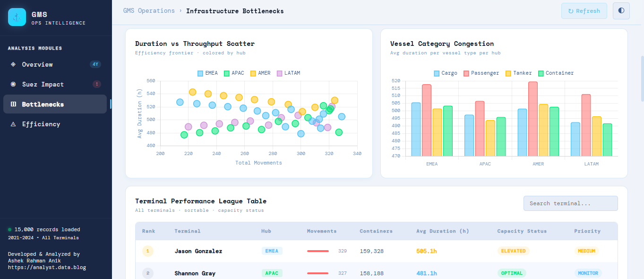The image size is (644, 279).
Task: Toggle the dark/light theme button
Action: (x=621, y=11)
